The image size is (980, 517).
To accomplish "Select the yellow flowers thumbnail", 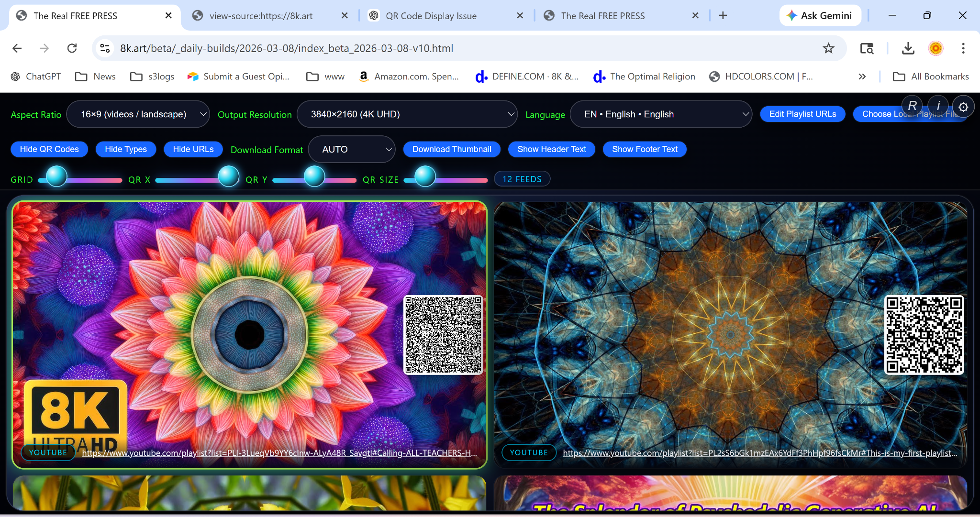I will [x=250, y=493].
